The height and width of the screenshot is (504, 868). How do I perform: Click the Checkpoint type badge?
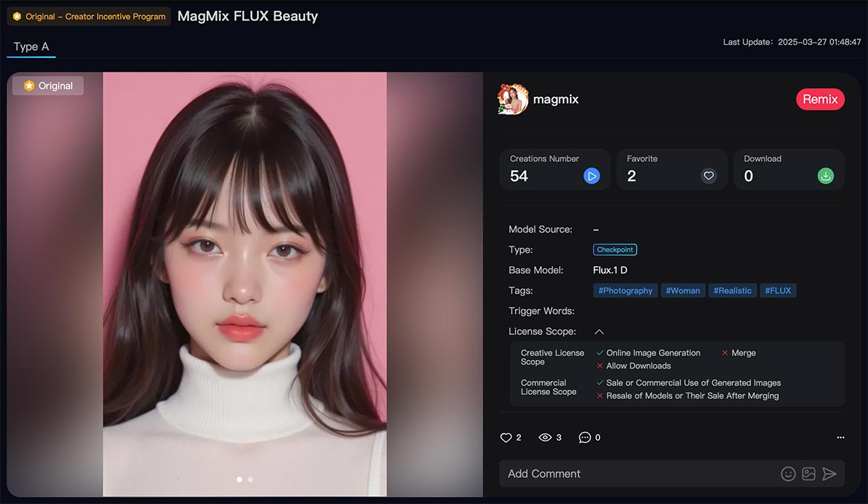[615, 249]
